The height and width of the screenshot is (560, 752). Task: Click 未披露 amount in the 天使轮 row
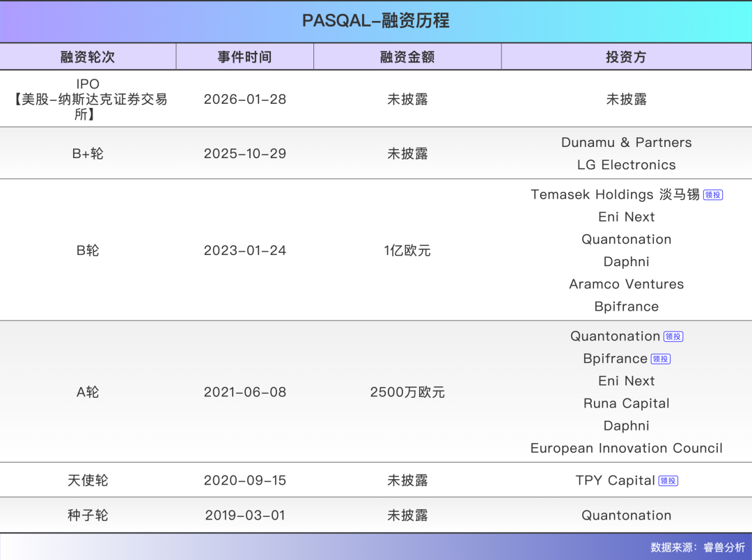pos(407,481)
